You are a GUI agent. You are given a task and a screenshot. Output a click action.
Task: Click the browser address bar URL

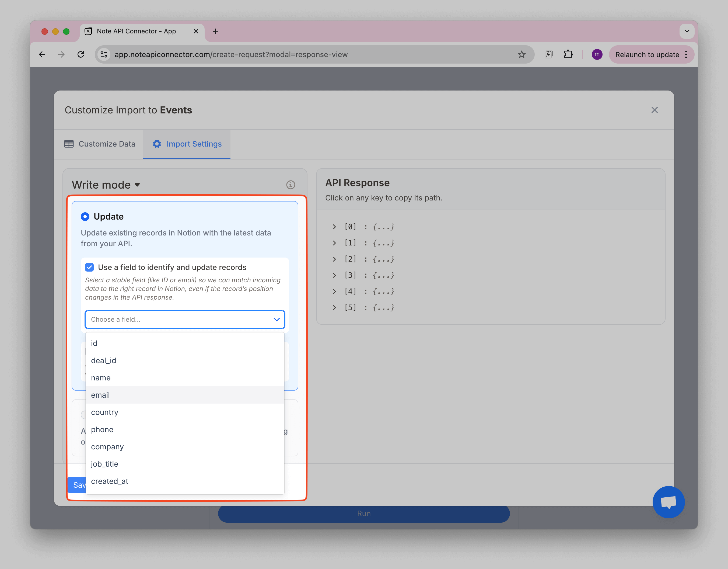click(231, 54)
